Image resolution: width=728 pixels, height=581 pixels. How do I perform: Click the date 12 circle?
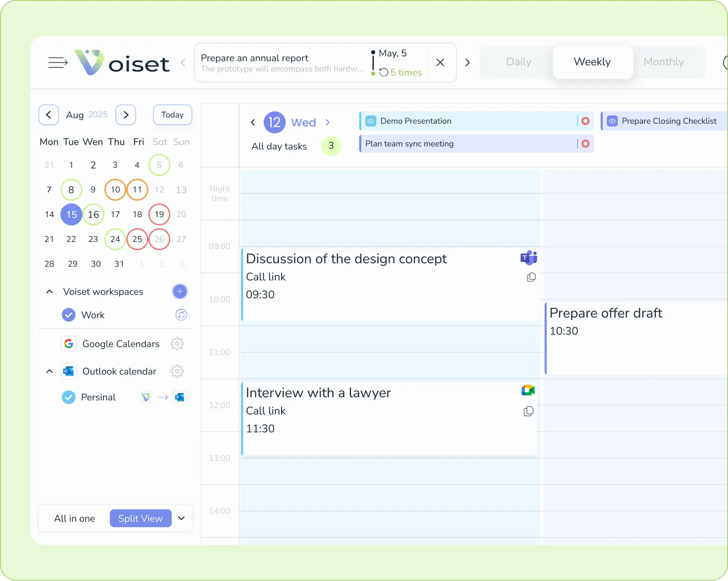pyautogui.click(x=275, y=122)
